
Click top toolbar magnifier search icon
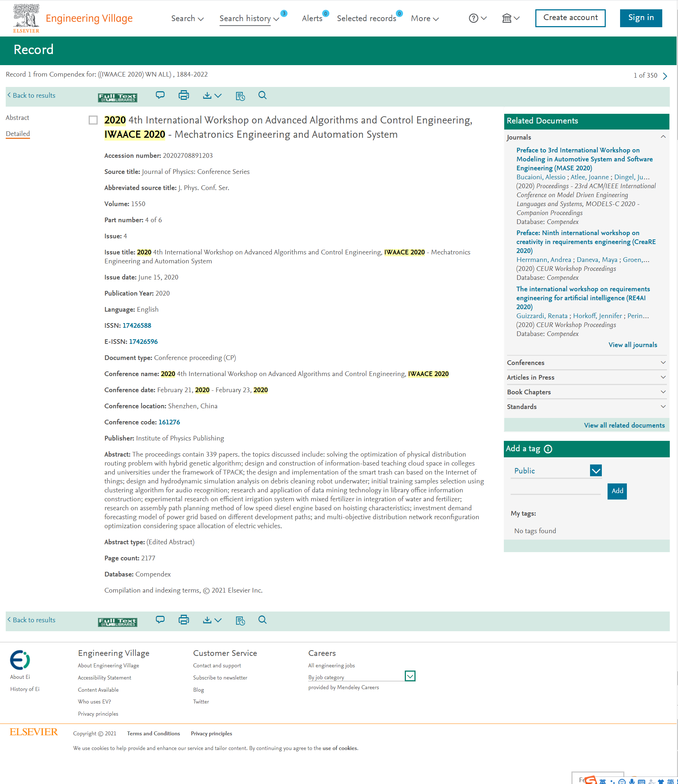pyautogui.click(x=262, y=96)
